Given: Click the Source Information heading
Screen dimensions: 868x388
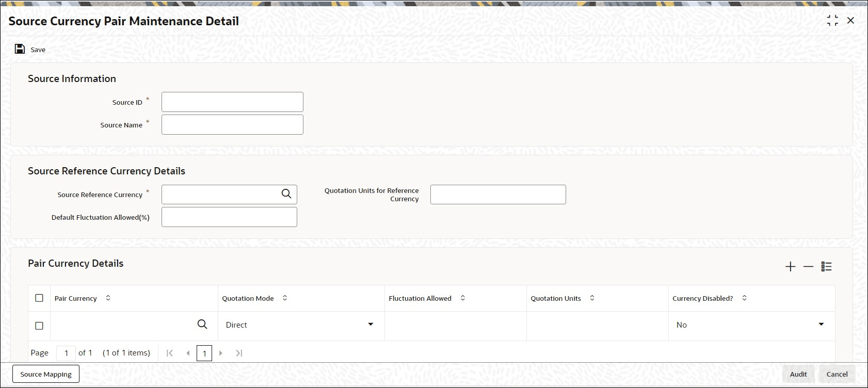Looking at the screenshot, I should pos(72,78).
